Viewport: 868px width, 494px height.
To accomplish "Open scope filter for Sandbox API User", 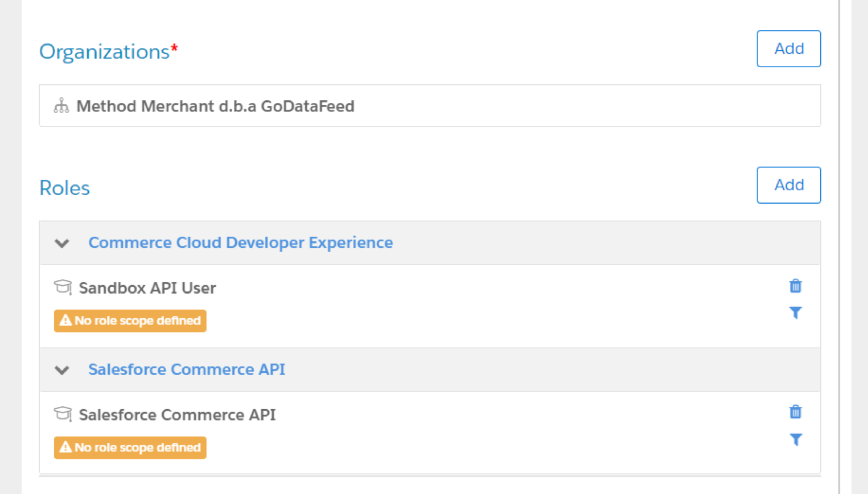I will coord(795,312).
